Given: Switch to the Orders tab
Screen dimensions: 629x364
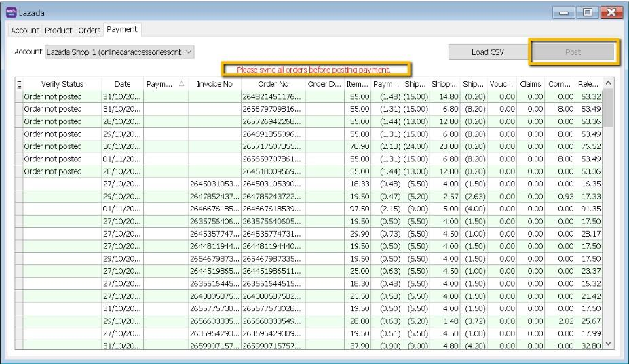Looking at the screenshot, I should coord(89,31).
